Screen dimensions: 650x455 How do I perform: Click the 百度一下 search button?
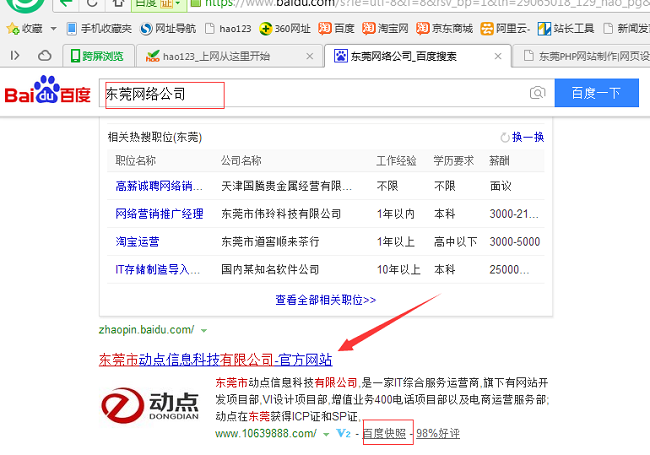595,94
